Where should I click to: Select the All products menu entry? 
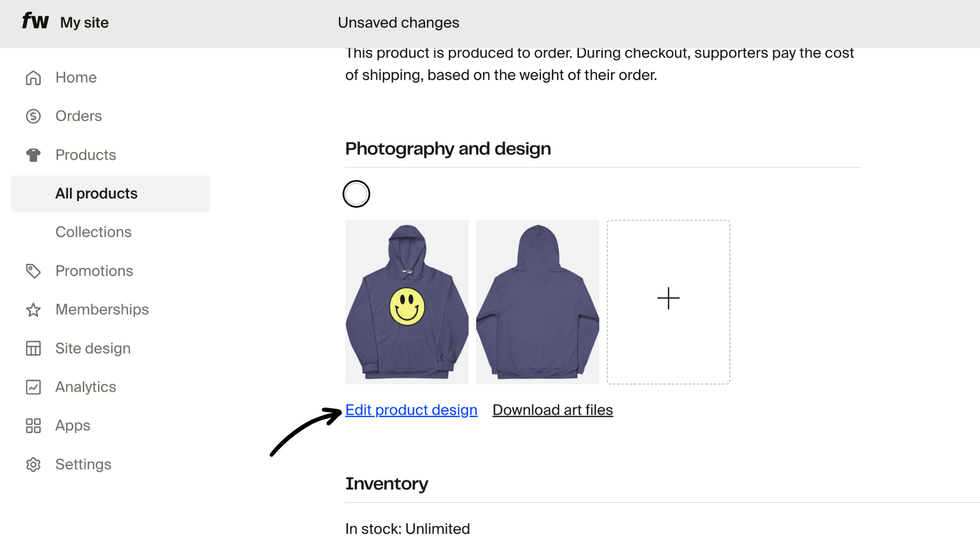[96, 193]
